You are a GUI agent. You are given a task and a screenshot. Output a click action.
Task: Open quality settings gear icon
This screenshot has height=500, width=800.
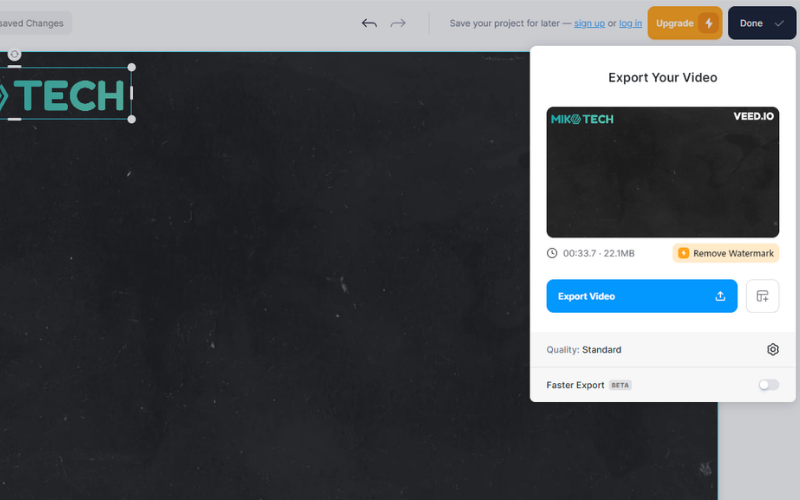point(772,349)
